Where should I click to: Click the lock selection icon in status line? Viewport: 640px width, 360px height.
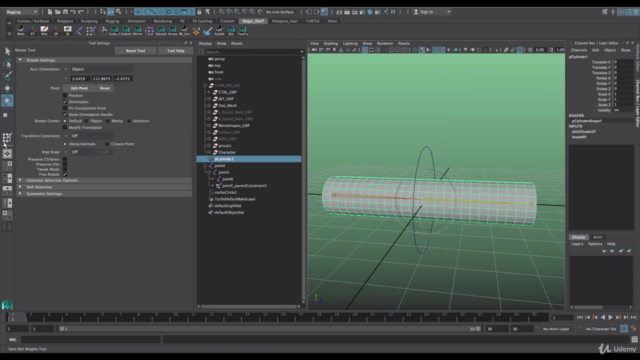pyautogui.click(x=199, y=12)
